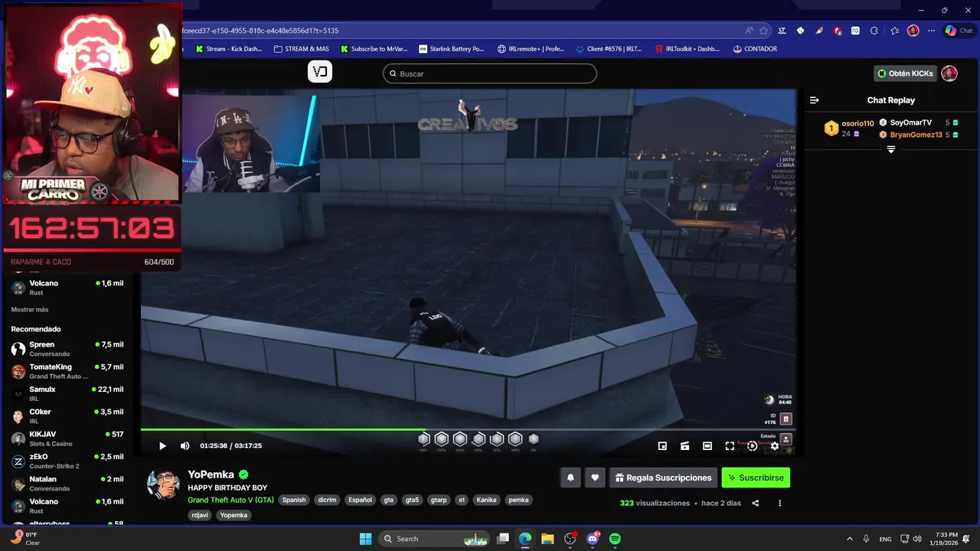Open LanguageTool extension icon
The width and height of the screenshot is (980, 551).
point(782,31)
